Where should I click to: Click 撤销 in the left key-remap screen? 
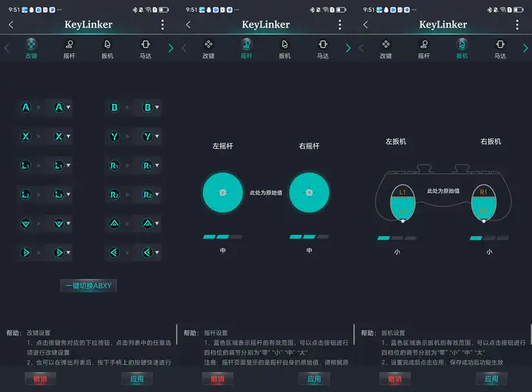pyautogui.click(x=41, y=379)
